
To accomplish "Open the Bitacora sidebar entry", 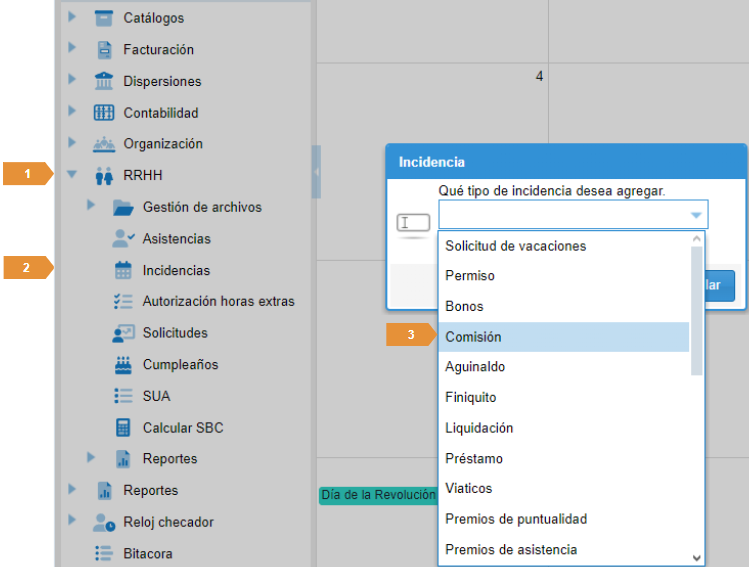I will point(147,553).
